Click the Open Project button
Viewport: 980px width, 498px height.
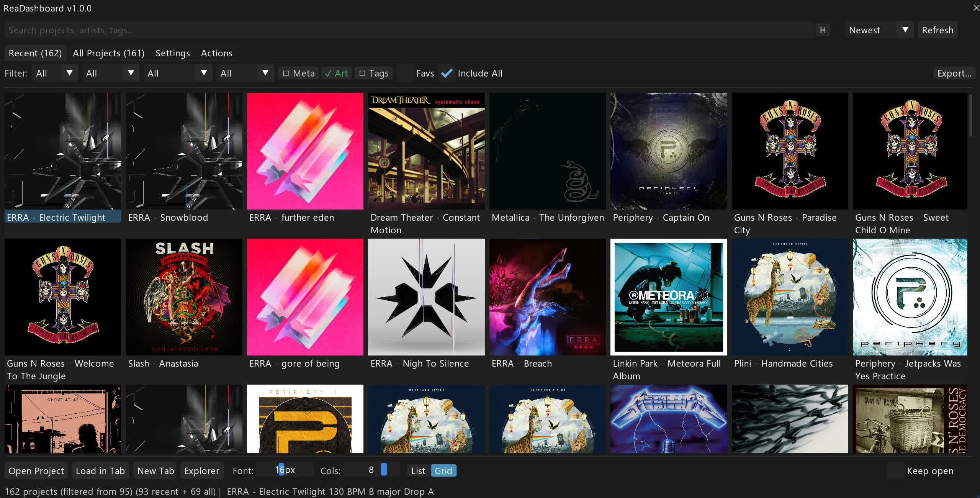click(x=36, y=471)
